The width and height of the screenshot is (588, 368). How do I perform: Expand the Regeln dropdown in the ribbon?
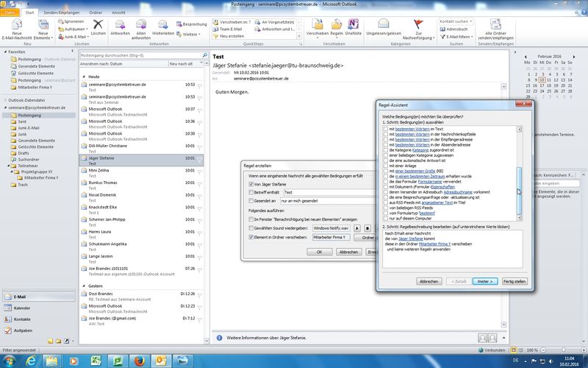(337, 34)
